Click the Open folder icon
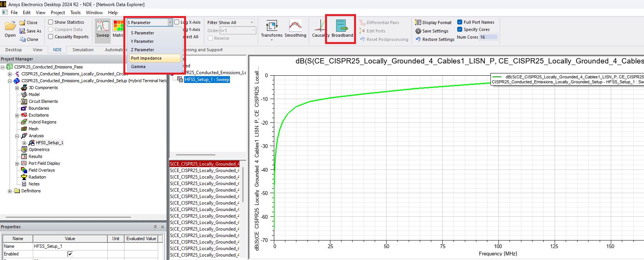Screen dimensions: 644x260 click(10, 26)
